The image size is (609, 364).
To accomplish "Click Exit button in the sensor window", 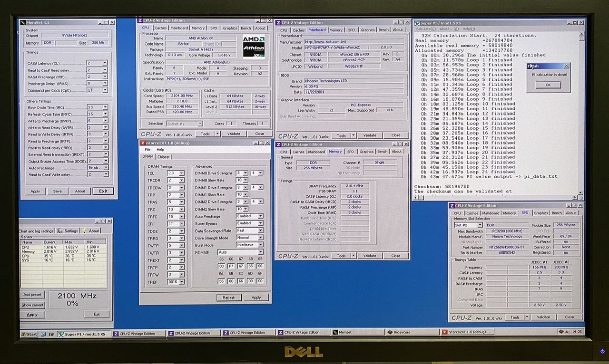I will click(97, 315).
